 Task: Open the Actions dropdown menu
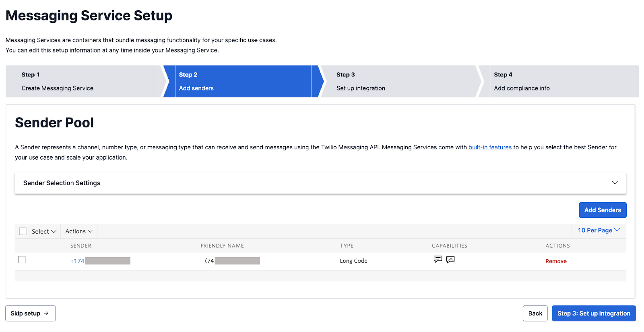pos(79,232)
